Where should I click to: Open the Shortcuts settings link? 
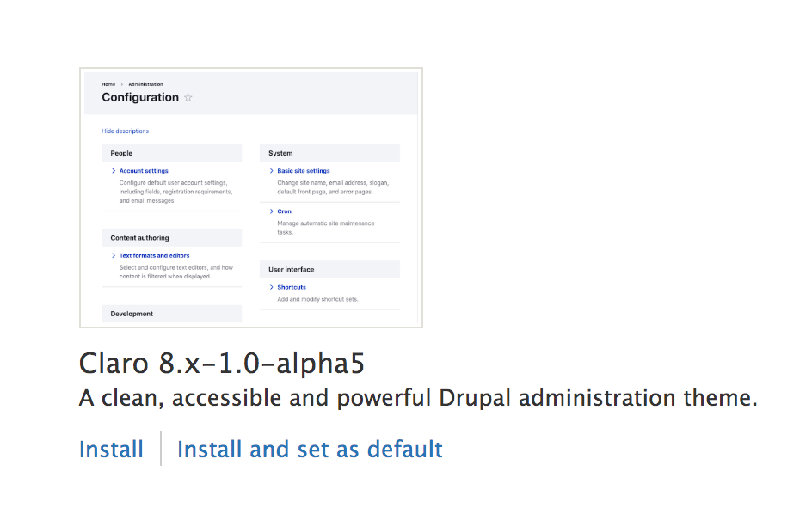[291, 286]
